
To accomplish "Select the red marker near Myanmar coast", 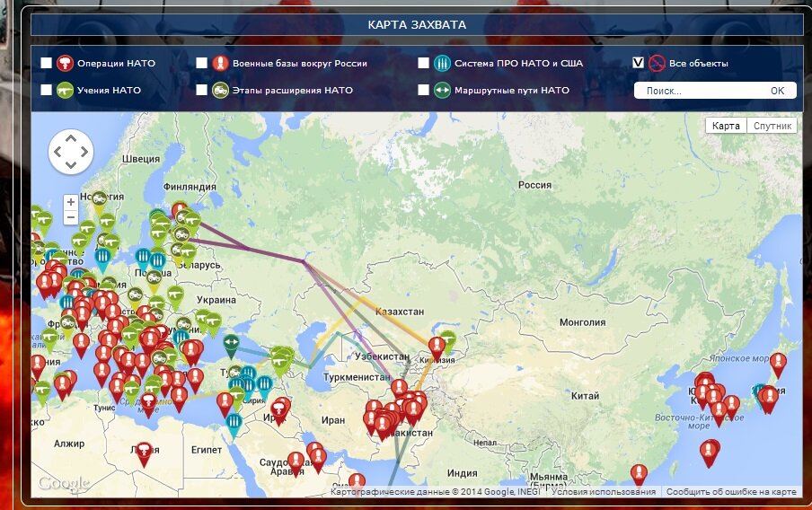I will coord(639,475).
